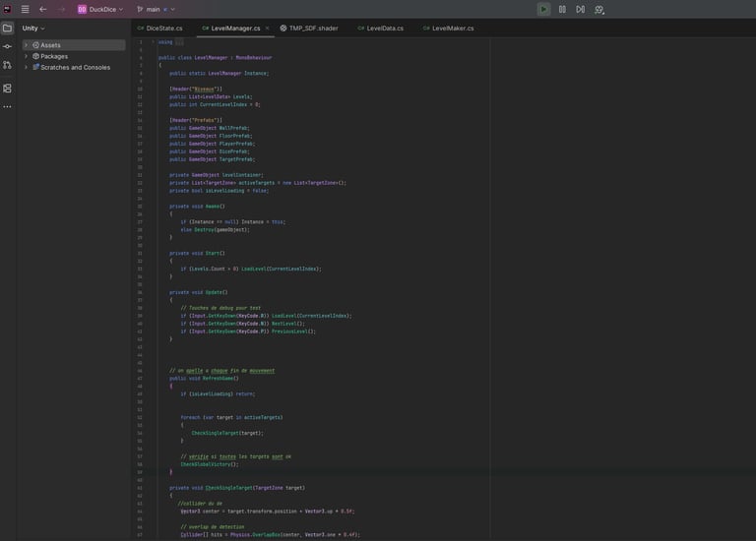756x541 pixels.
Task: Close the LevelManager.cs tab
Action: coord(267,29)
